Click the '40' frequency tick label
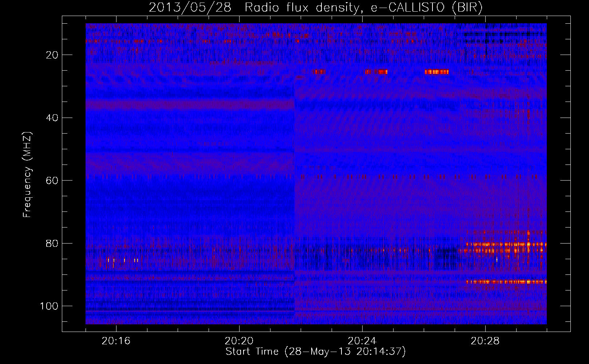The height and width of the screenshot is (364, 589). click(x=52, y=118)
